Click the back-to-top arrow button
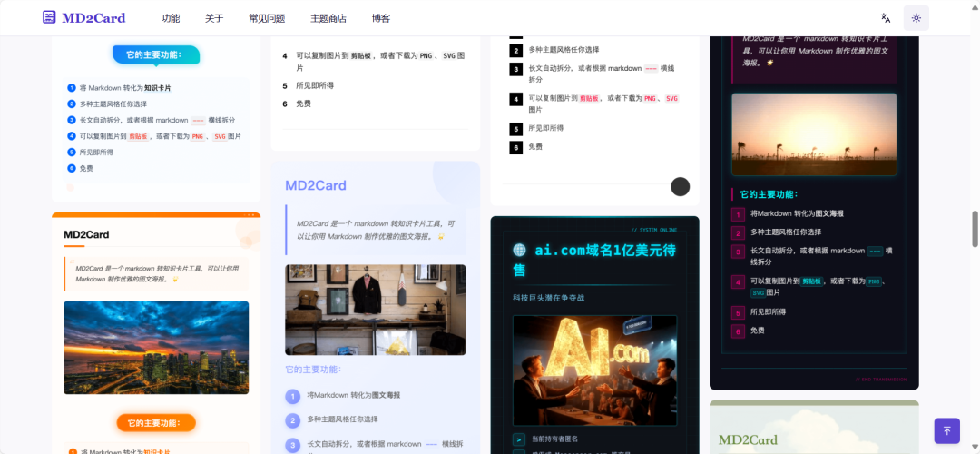The image size is (980, 454). 946,431
